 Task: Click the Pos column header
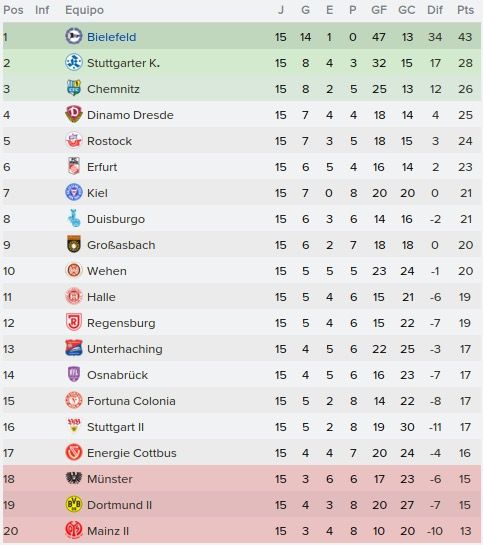click(13, 10)
